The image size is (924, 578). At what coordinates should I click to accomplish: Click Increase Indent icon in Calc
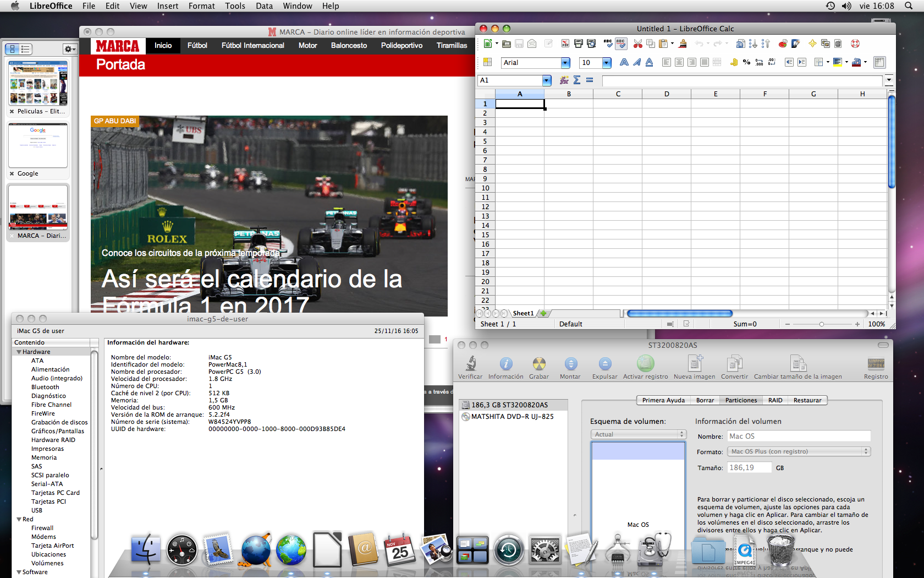point(801,62)
